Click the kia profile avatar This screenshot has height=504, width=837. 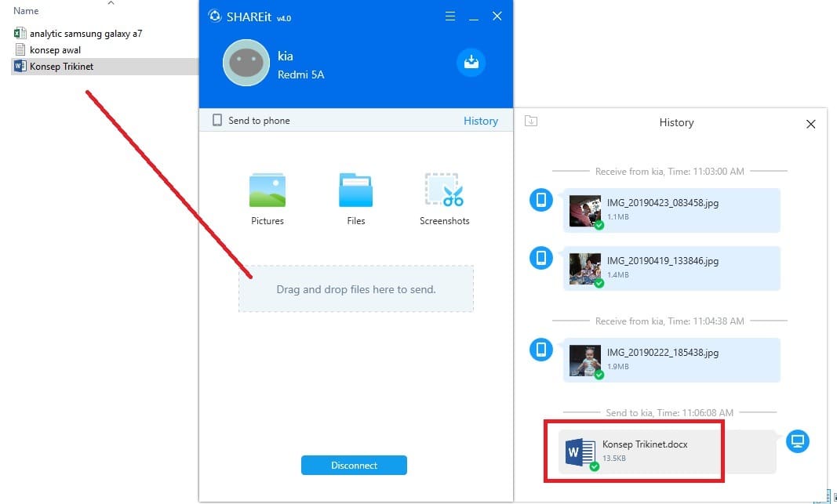coord(246,61)
